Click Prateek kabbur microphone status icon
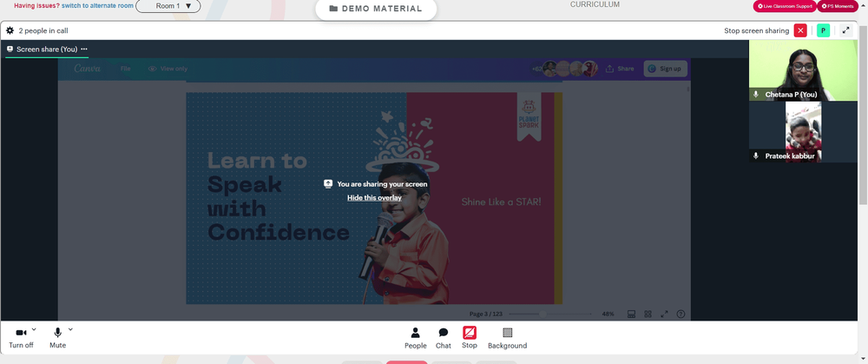The image size is (868, 364). click(x=756, y=156)
